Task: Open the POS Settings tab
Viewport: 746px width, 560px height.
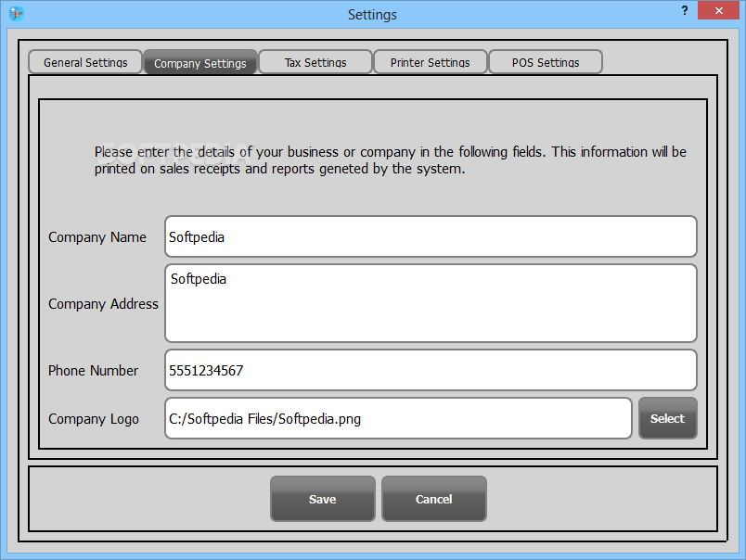Action: click(546, 62)
